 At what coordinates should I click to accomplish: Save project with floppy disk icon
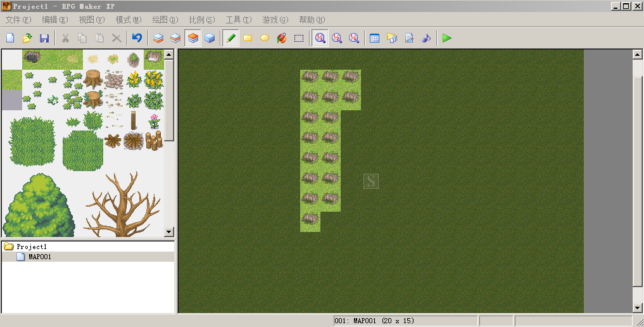point(44,38)
